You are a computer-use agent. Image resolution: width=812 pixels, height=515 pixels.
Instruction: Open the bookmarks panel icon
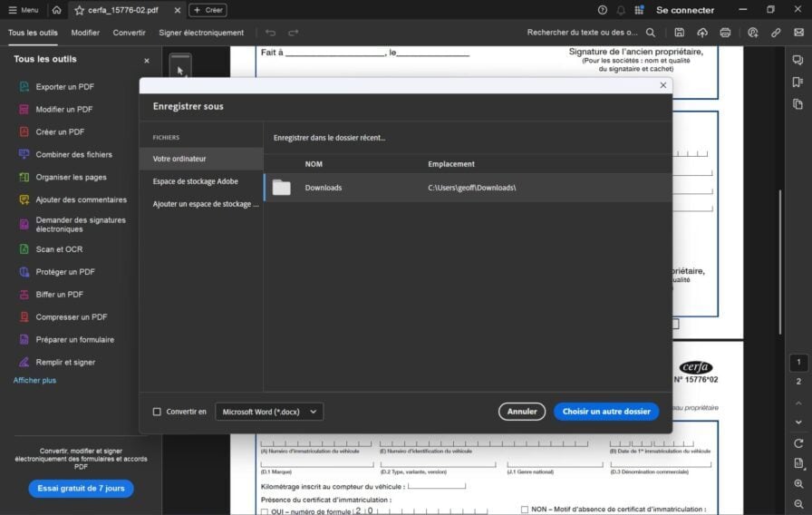[798, 83]
